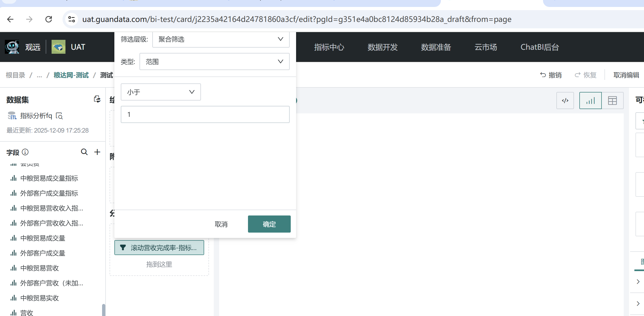This screenshot has width=644, height=316.
Task: Open the code view icon button
Action: [565, 101]
